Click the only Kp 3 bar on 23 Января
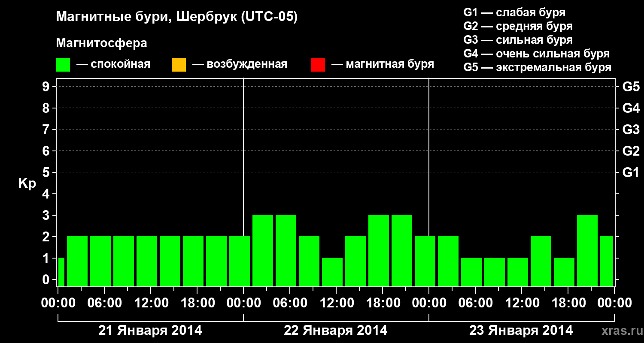 coord(587,250)
